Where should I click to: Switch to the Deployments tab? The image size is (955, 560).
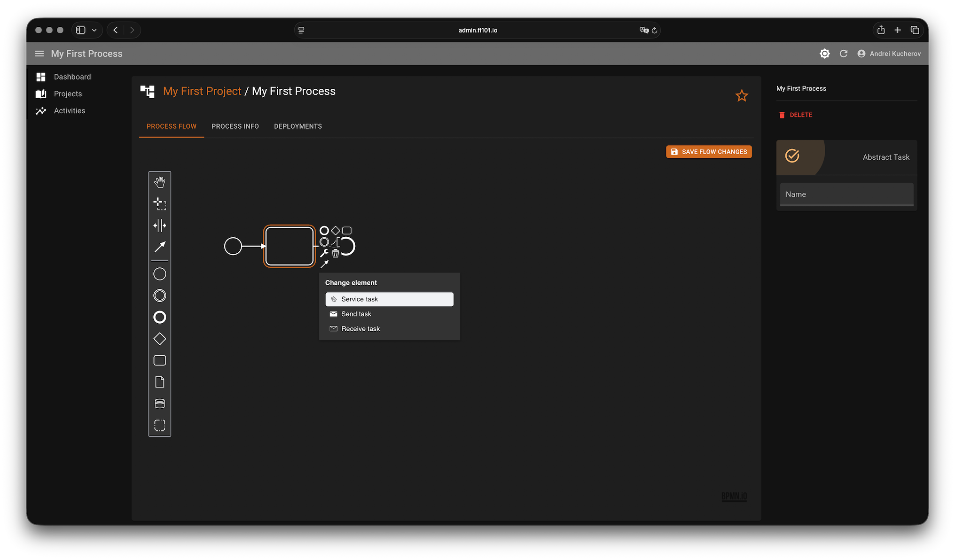tap(298, 126)
